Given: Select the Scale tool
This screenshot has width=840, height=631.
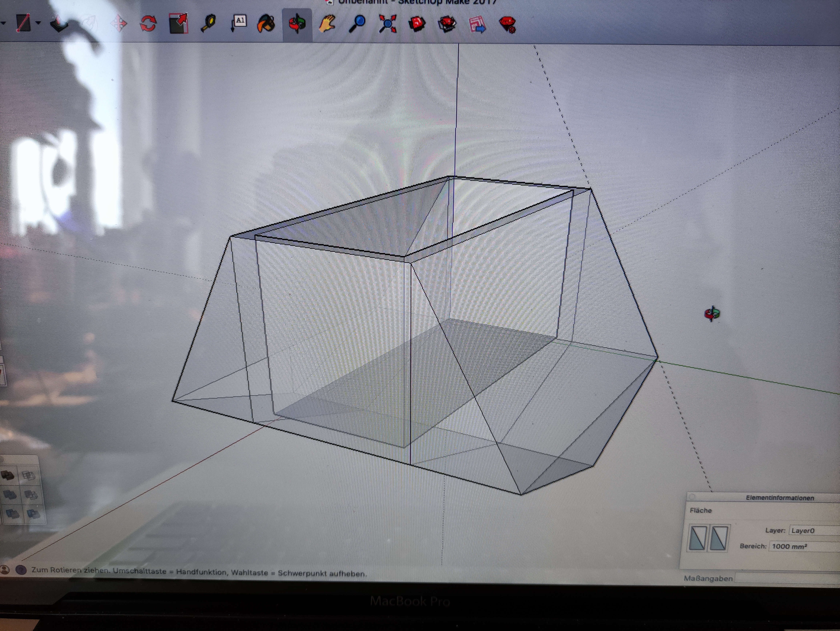Looking at the screenshot, I should (x=178, y=24).
